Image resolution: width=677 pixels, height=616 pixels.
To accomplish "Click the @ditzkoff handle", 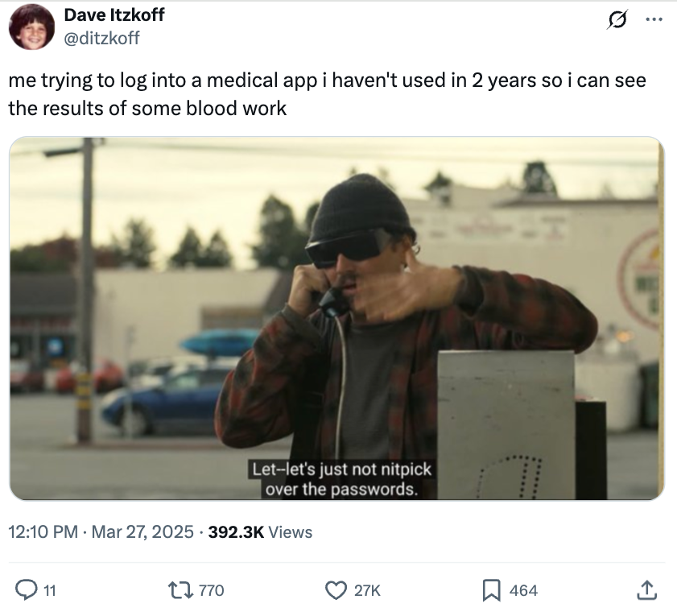I will click(101, 37).
